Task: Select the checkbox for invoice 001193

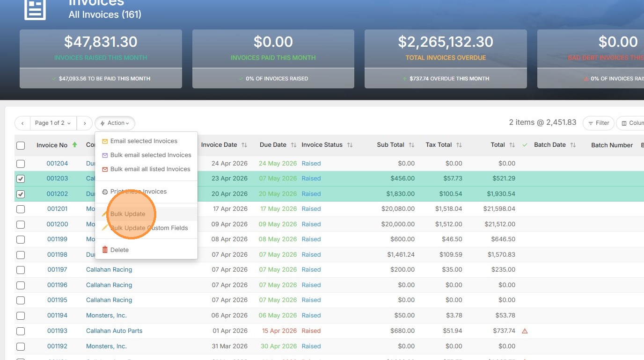Action: [x=21, y=331]
